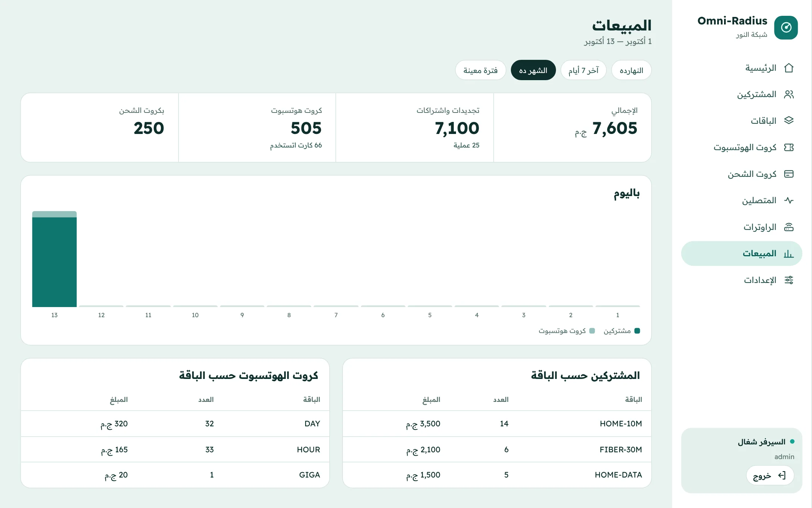Viewport: 812px width, 508px height.
Task: Click the HOME-DATA package name
Action: 618,475
